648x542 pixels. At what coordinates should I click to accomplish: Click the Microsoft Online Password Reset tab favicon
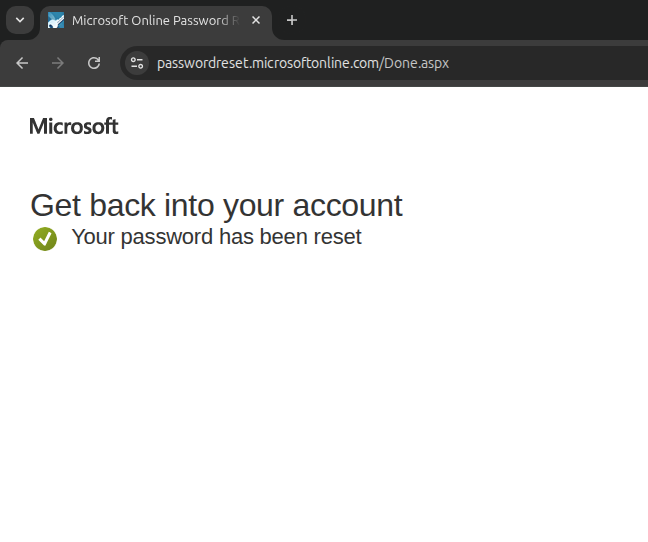point(56,20)
